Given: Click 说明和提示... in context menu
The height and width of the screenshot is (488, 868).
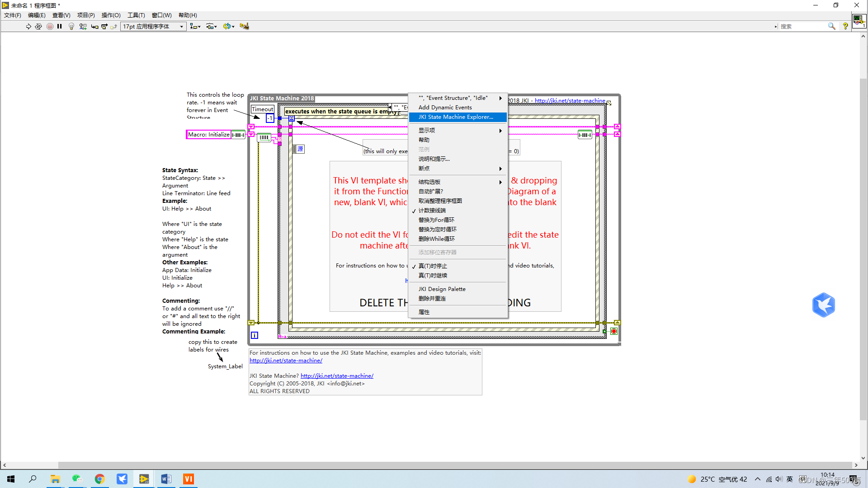Looking at the screenshot, I should coord(458,159).
